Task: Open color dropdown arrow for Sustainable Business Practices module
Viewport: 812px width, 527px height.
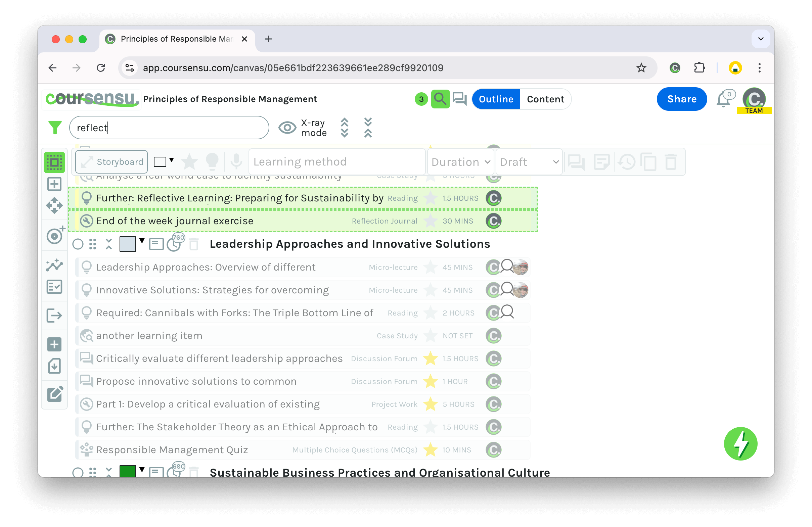Action: [142, 469]
